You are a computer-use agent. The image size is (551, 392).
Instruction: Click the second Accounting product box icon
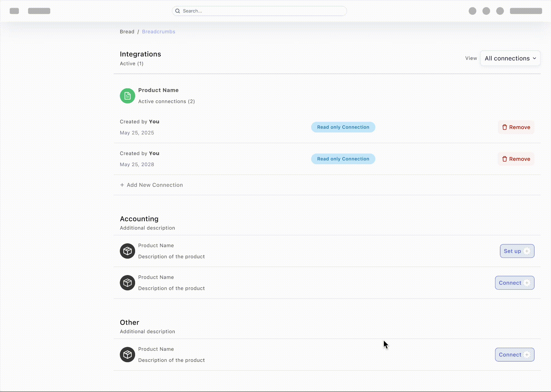(x=127, y=283)
